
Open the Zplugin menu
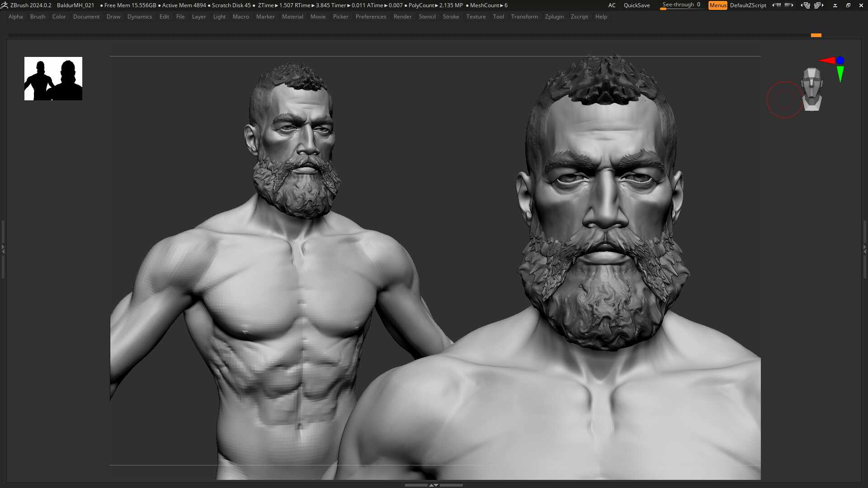tap(554, 17)
